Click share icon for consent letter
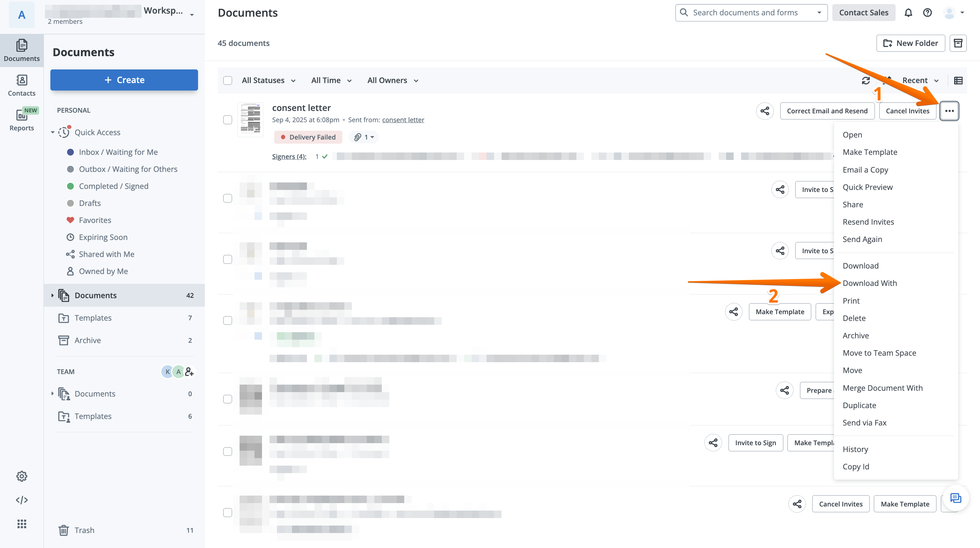980x548 pixels. [765, 111]
